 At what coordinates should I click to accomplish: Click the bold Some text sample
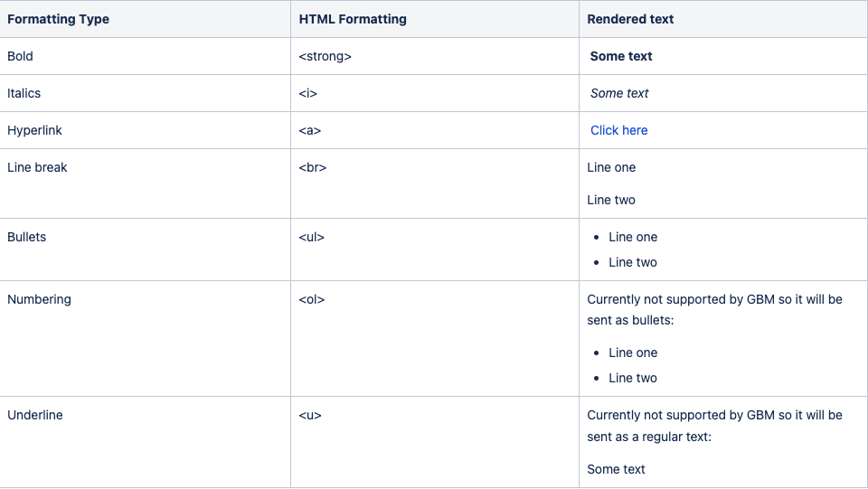click(x=620, y=56)
